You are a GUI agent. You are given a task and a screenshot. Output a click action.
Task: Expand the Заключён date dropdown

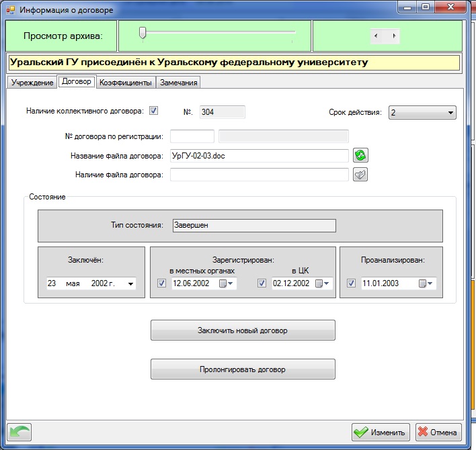click(130, 284)
